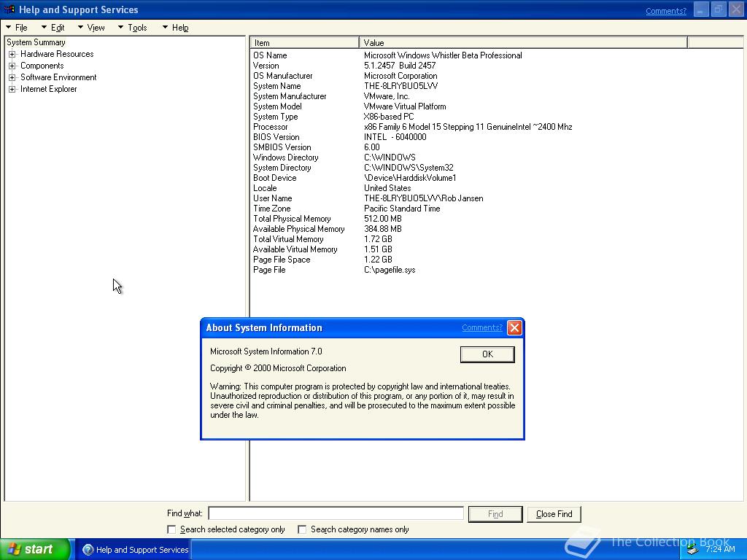Viewport: 747px width, 560px height.
Task: Select Software Environment tree label
Action: tap(58, 77)
